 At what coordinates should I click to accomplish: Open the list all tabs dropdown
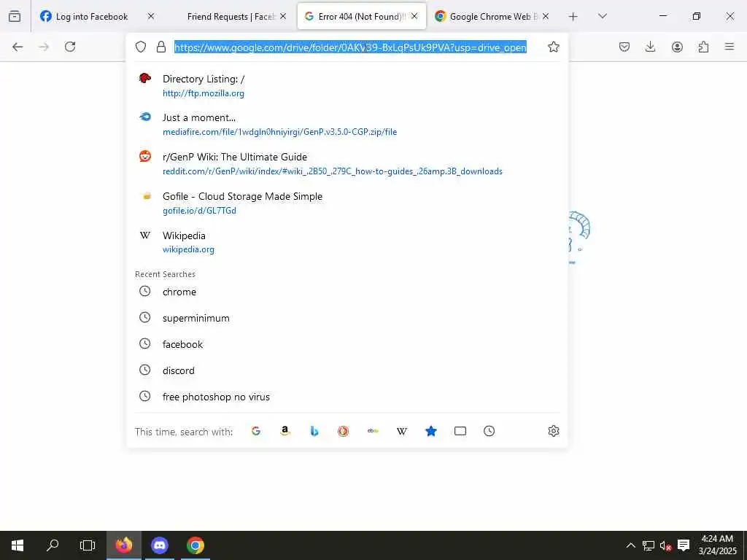[602, 17]
